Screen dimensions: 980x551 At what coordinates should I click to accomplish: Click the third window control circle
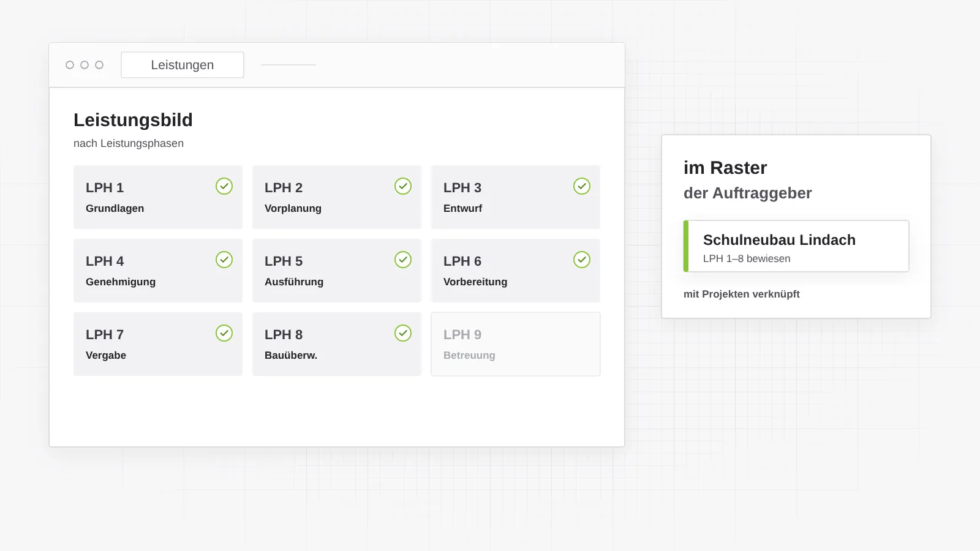(x=99, y=65)
